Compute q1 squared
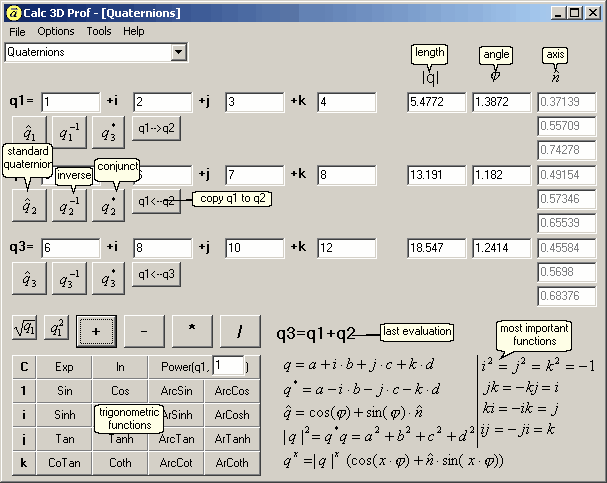Image resolution: width=607 pixels, height=483 pixels. pyautogui.click(x=57, y=328)
